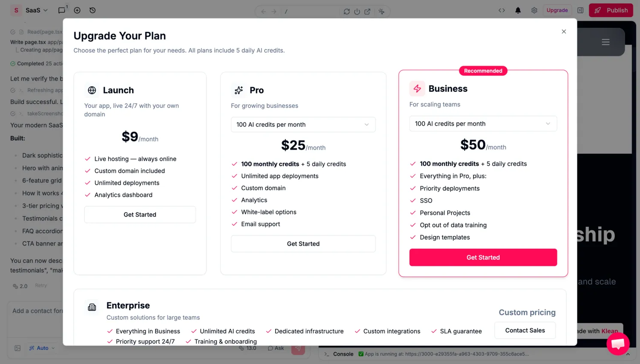
Task: Click the power icon in the preview toolbar
Action: point(357,12)
